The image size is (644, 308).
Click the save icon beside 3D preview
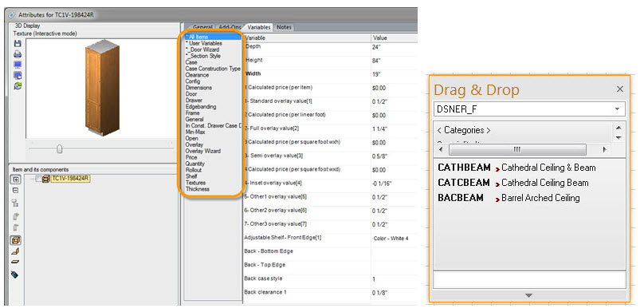coord(18,44)
